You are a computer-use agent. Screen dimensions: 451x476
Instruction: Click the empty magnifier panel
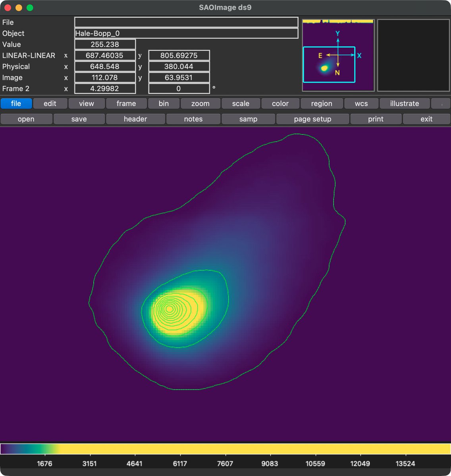point(413,55)
